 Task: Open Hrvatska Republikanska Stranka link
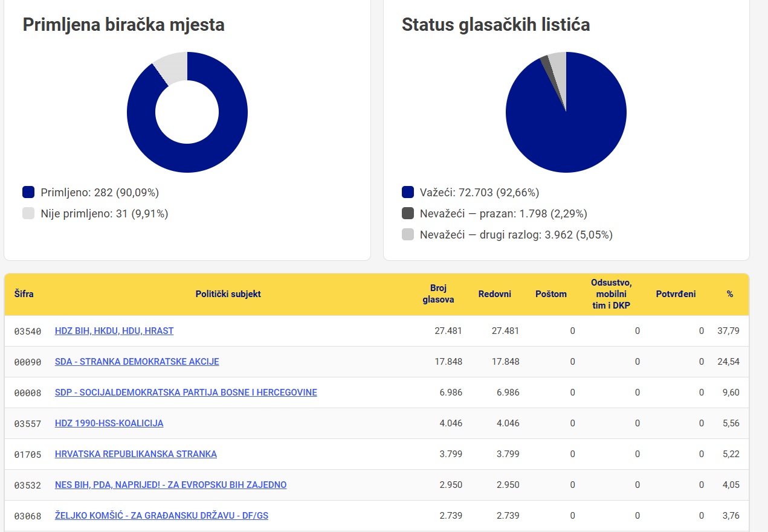tap(136, 454)
